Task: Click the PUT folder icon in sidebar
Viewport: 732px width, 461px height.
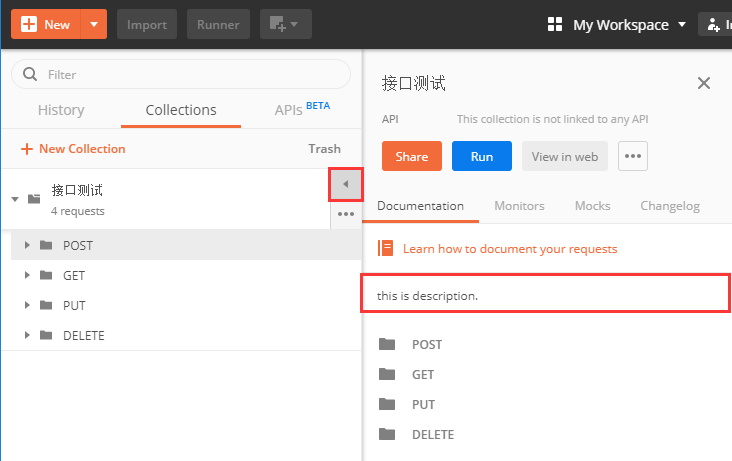Action: click(x=46, y=305)
